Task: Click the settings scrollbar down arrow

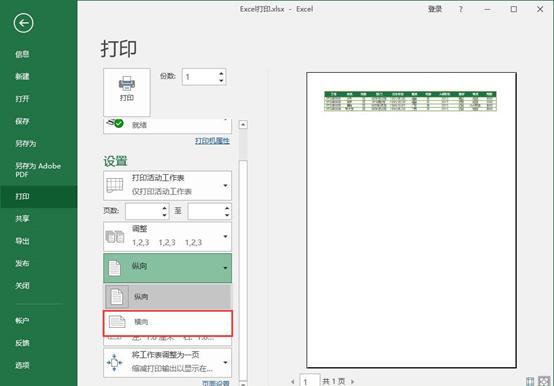Action: pos(243,384)
